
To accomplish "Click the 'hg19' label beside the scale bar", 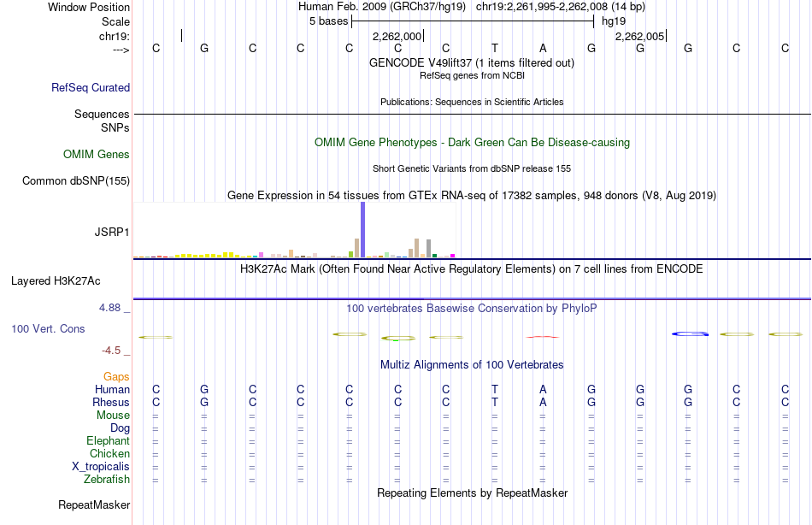I will point(614,21).
